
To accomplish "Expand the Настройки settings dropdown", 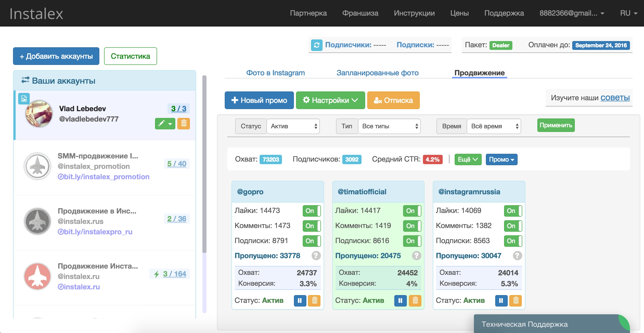I will tap(330, 100).
